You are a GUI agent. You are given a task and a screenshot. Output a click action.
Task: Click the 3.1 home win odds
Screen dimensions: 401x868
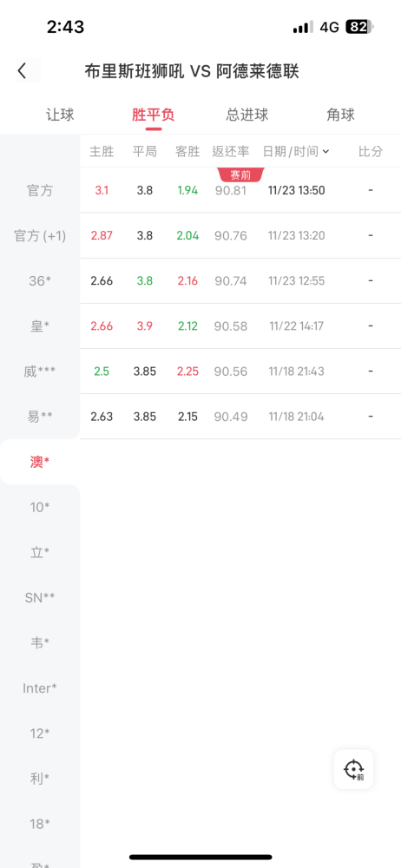(x=102, y=190)
